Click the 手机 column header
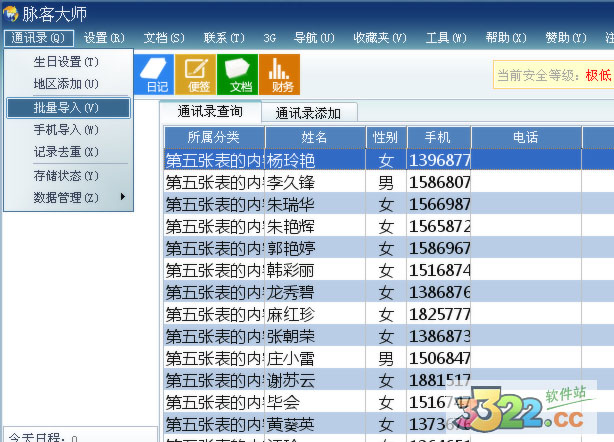614x442 pixels. pos(438,137)
